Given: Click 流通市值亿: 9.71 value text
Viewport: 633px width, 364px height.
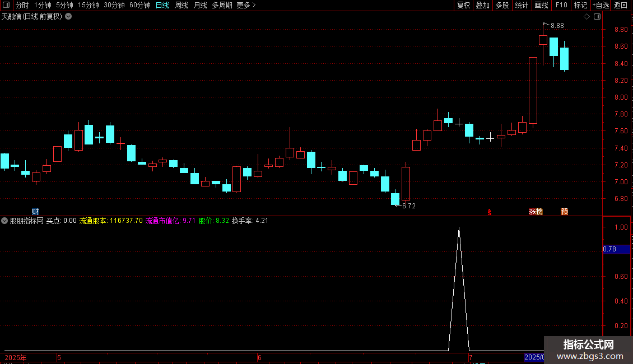Looking at the screenshot, I should (x=170, y=221).
